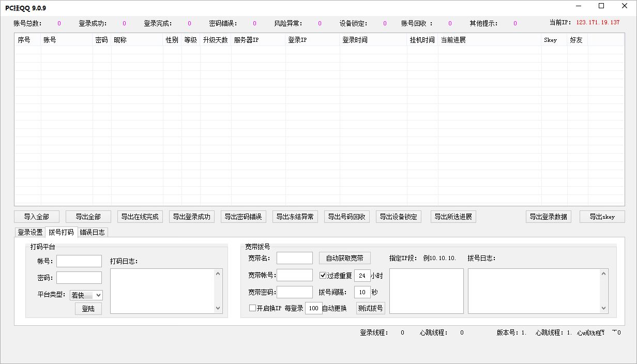Open the 错误日志 tab
Image resolution: width=637 pixels, height=364 pixels.
click(x=93, y=232)
